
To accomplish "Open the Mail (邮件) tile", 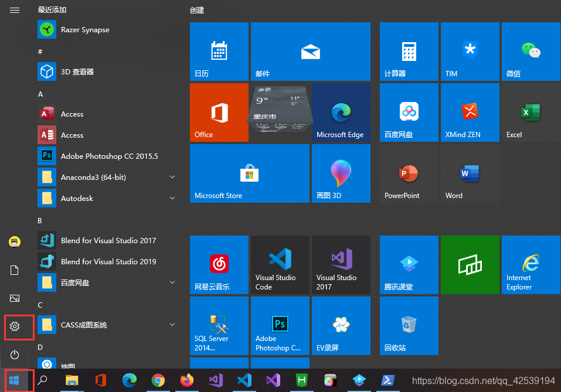I will click(x=311, y=52).
